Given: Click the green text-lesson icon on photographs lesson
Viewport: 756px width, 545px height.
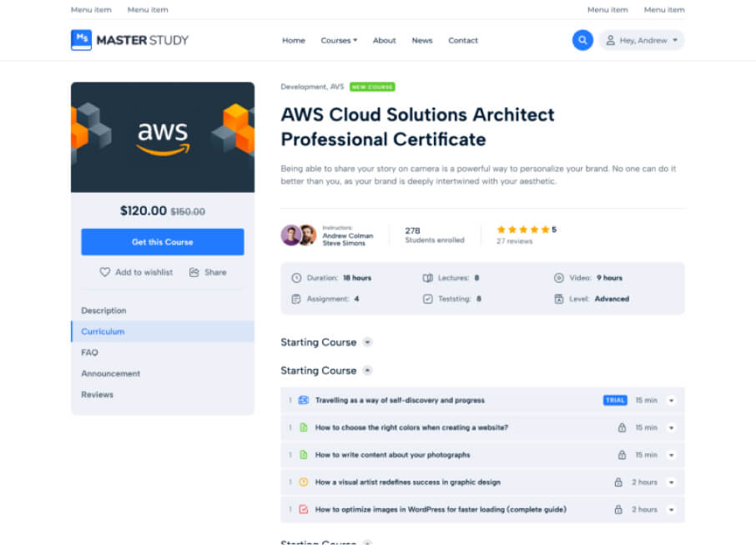Looking at the screenshot, I should (303, 455).
